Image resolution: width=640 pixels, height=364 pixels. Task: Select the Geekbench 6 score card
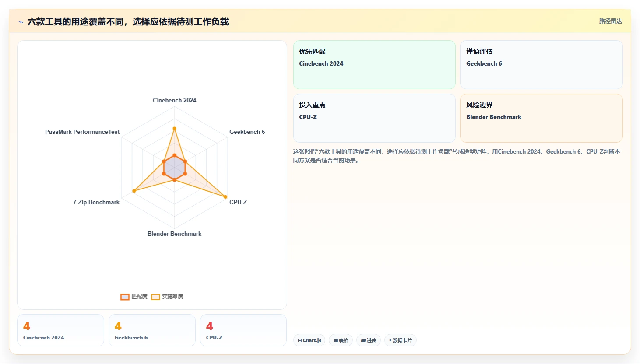click(x=152, y=330)
